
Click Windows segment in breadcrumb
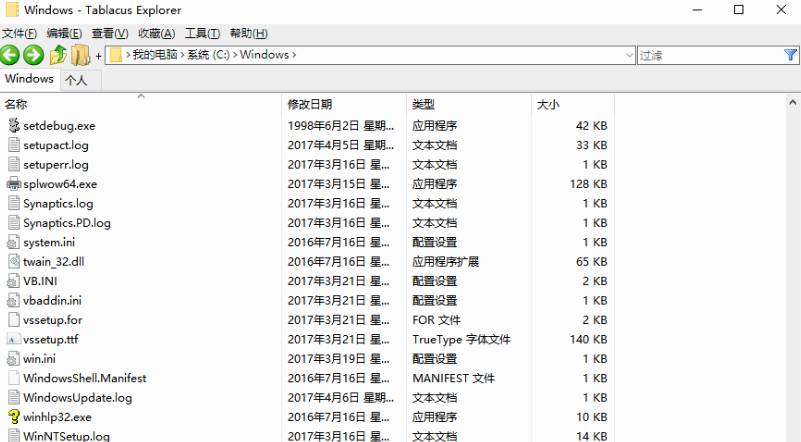264,55
